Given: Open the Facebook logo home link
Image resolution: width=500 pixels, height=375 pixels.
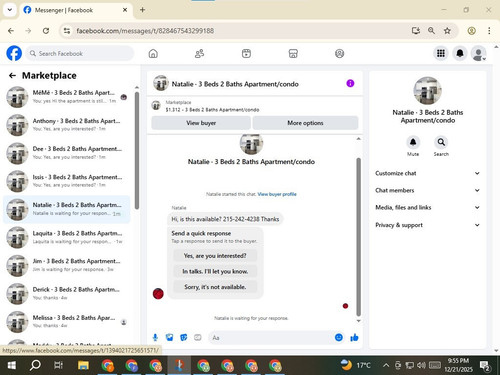Looking at the screenshot, I should [x=14, y=53].
